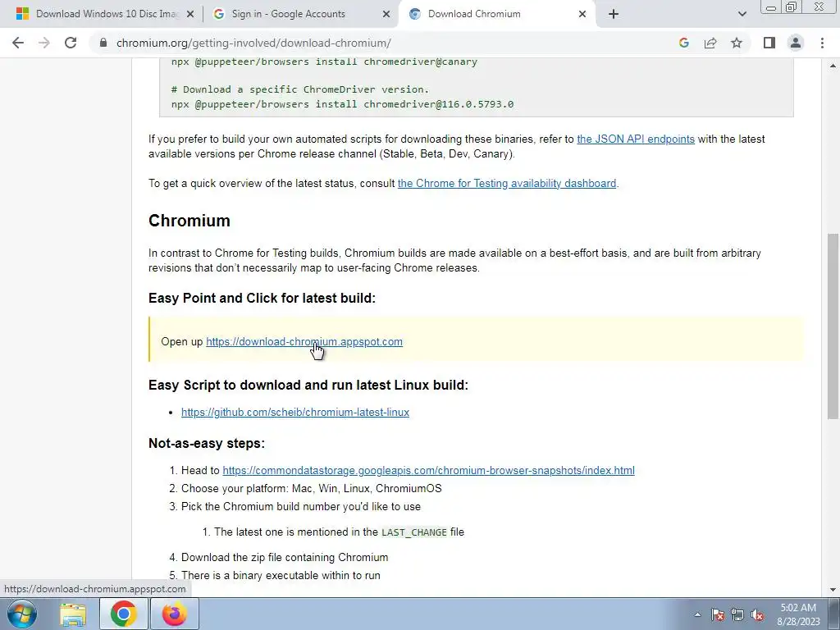Reload the current page
Image resolution: width=840 pixels, height=630 pixels.
click(x=71, y=43)
